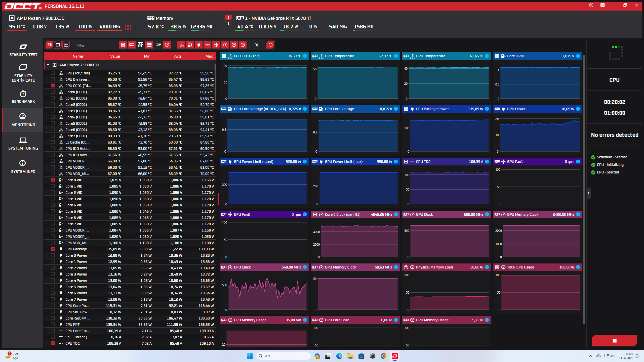Sort the table by the Name column

(78, 56)
